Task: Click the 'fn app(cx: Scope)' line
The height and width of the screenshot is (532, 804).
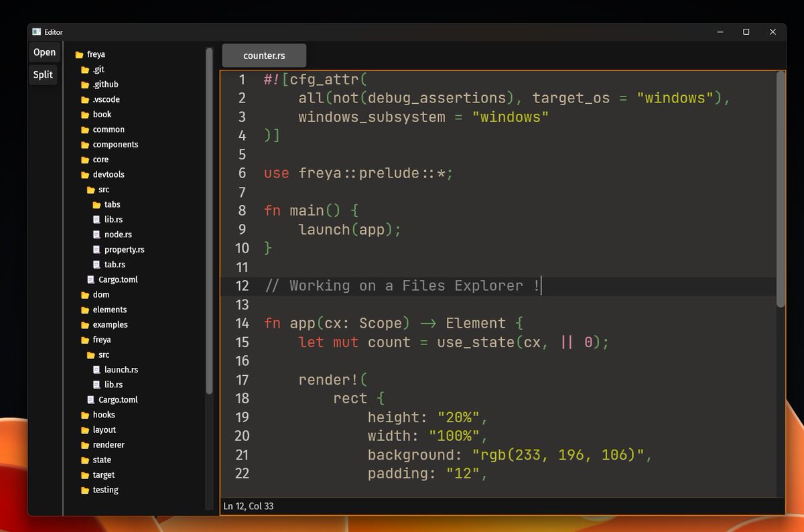Action: [x=393, y=324]
